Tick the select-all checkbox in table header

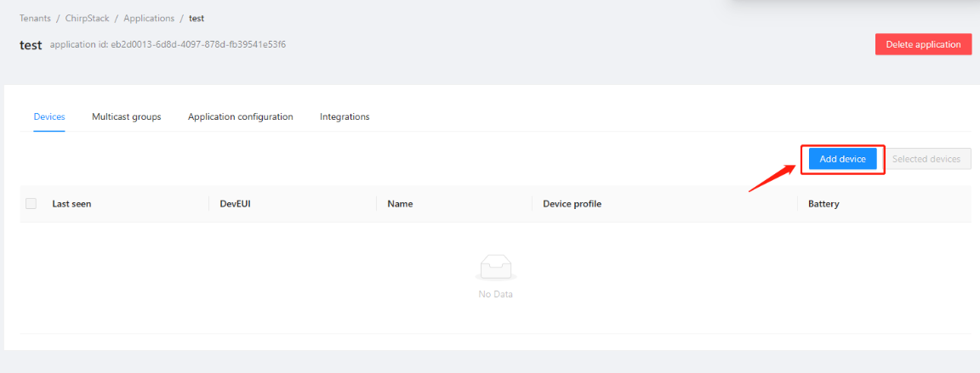31,204
